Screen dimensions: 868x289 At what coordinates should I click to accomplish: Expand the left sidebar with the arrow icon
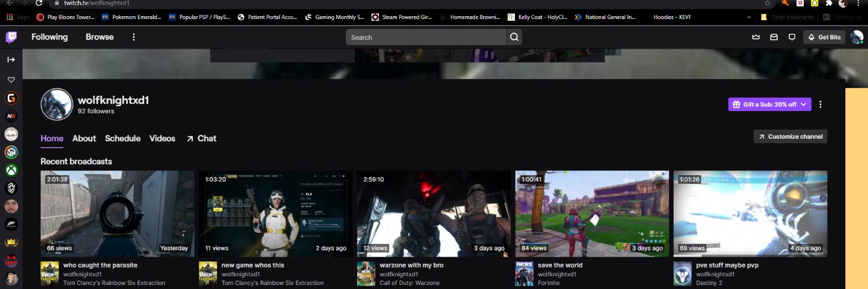pos(11,60)
